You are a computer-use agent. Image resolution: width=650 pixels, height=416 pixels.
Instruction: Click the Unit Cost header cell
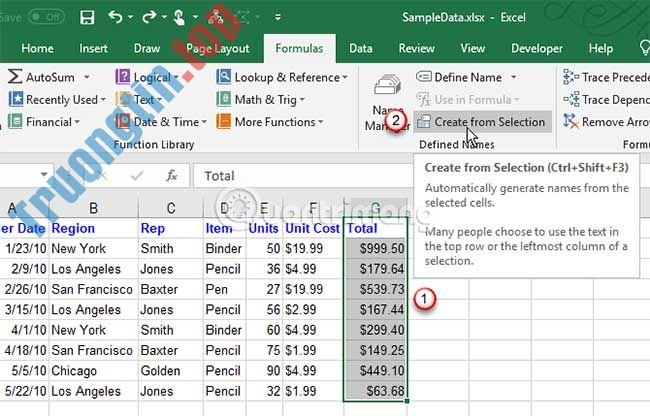(x=313, y=228)
